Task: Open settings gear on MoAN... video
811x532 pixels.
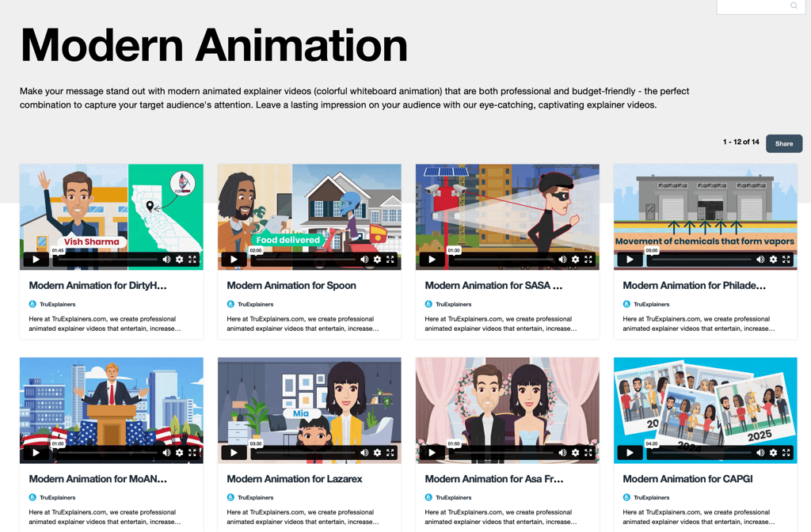Action: 180,453
